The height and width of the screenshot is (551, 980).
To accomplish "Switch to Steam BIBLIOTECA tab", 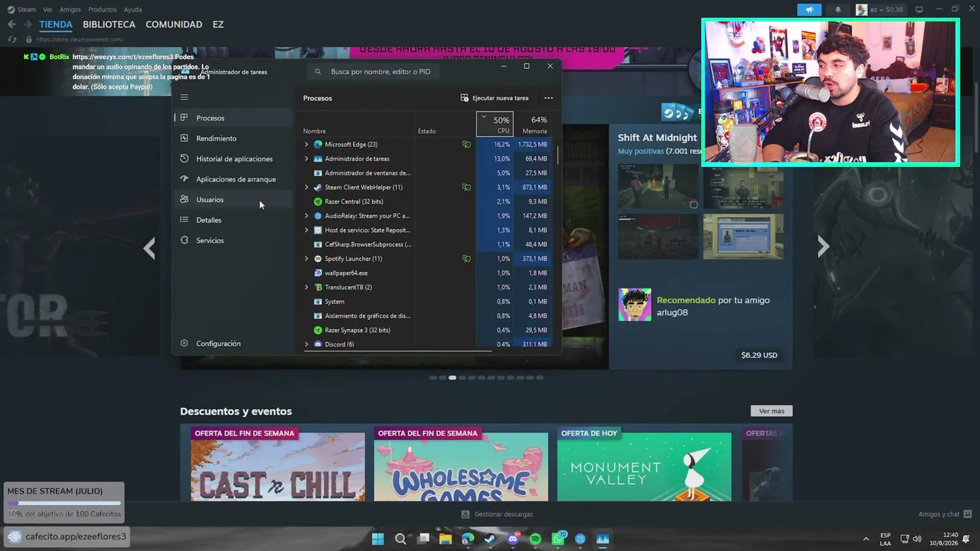I will (109, 24).
